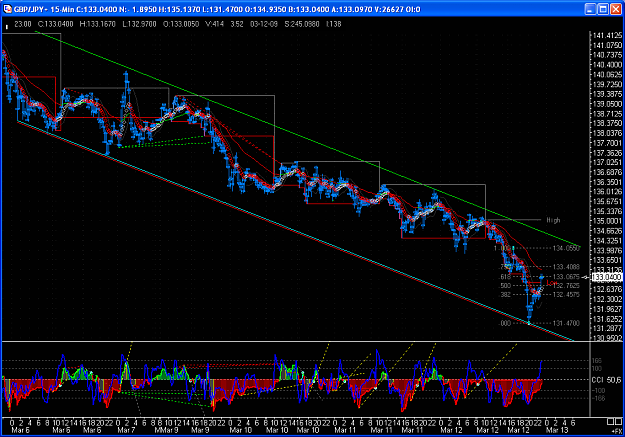This screenshot has width=625, height=437.
Task: Click the 132.4575 Fibonacci level label
Action: [x=566, y=295]
